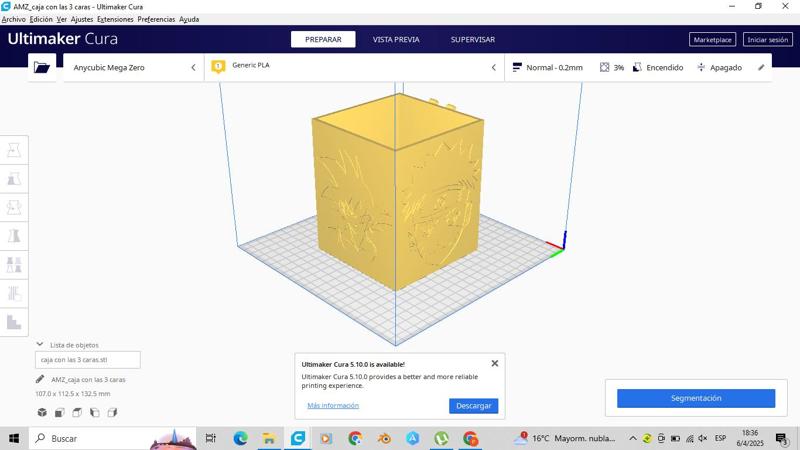Expand the Anycubic Mega Zero printer selector
This screenshot has height=450, width=800.
pos(133,67)
